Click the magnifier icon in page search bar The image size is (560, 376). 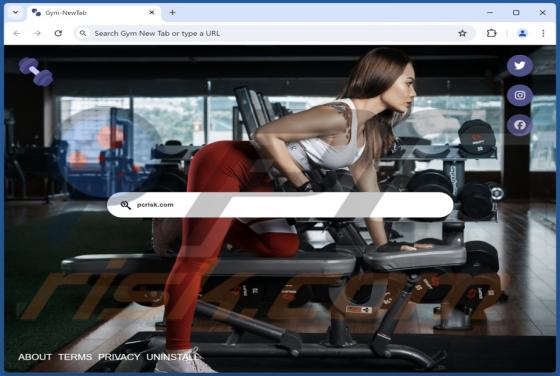[125, 205]
